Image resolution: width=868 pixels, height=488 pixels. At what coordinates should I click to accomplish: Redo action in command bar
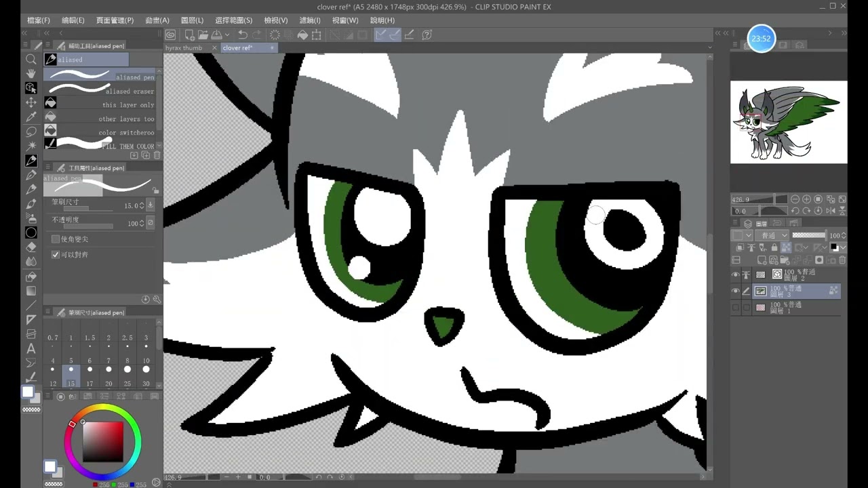[257, 35]
